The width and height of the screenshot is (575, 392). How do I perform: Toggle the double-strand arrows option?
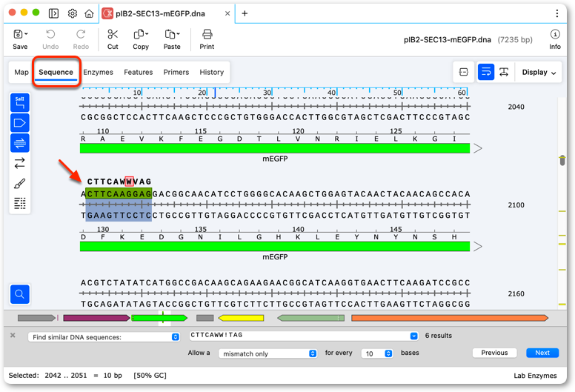[20, 163]
